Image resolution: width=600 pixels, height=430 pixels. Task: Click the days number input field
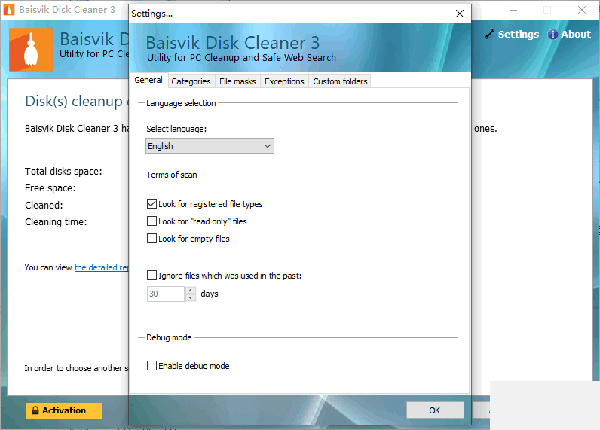(166, 294)
